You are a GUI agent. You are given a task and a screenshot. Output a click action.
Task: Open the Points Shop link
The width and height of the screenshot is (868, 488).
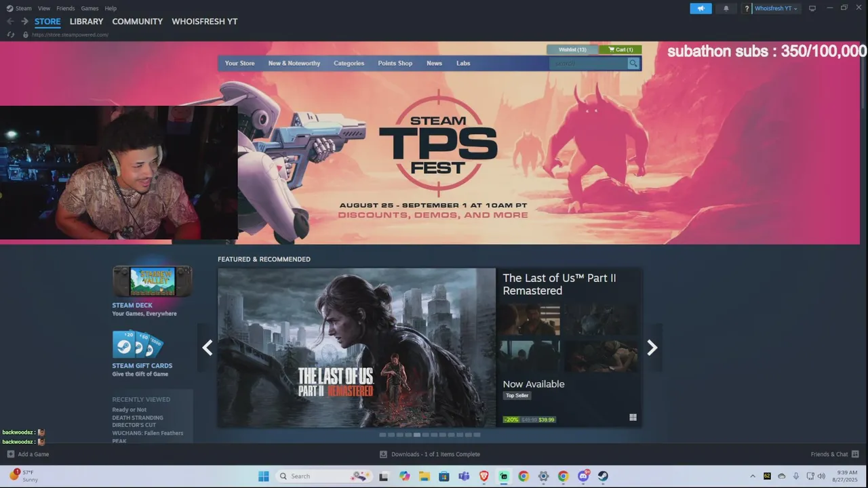click(395, 63)
